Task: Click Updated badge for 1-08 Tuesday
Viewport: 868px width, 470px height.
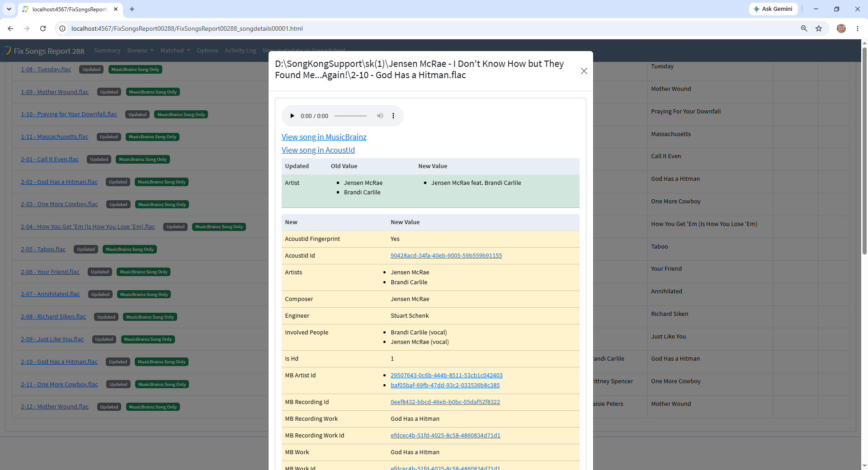Action: point(91,70)
